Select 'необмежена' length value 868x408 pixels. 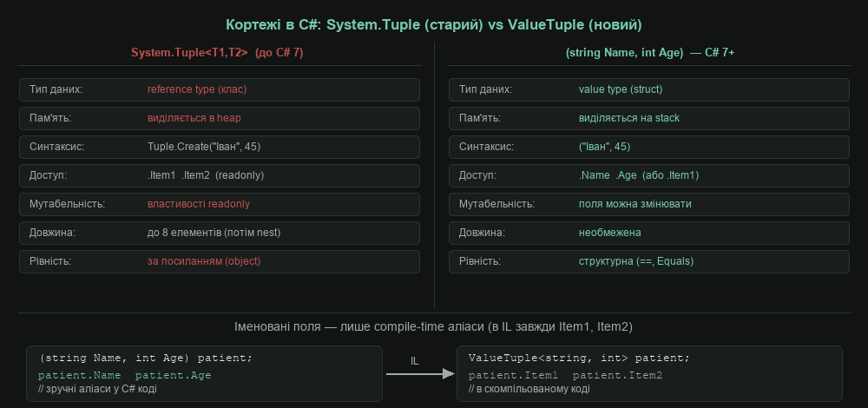[610, 233]
